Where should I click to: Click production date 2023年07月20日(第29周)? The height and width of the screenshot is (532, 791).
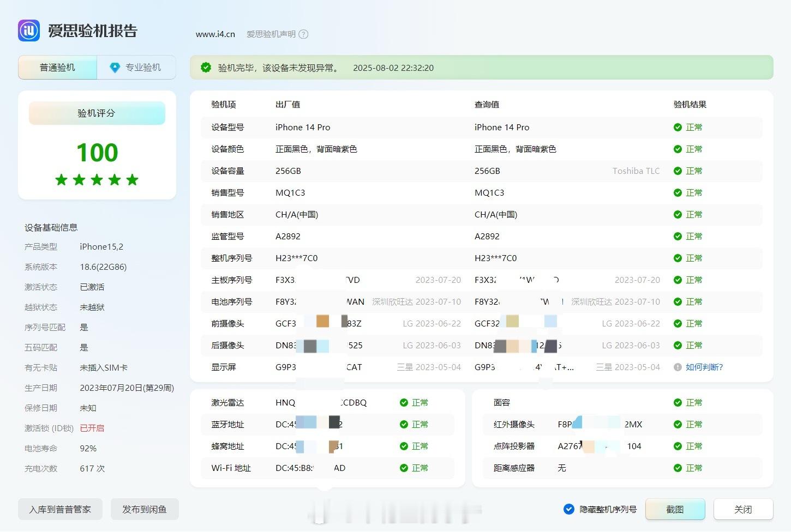coord(127,388)
